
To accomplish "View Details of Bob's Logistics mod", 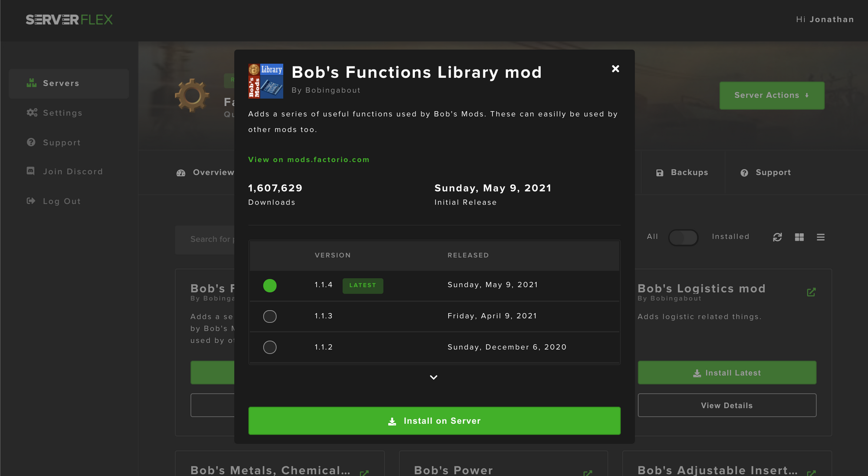I will pyautogui.click(x=727, y=405).
